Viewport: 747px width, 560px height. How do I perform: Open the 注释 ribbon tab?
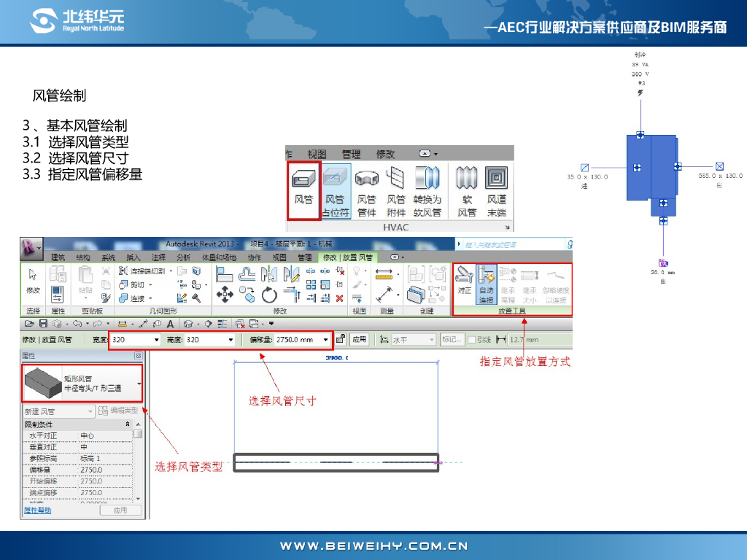point(158,257)
